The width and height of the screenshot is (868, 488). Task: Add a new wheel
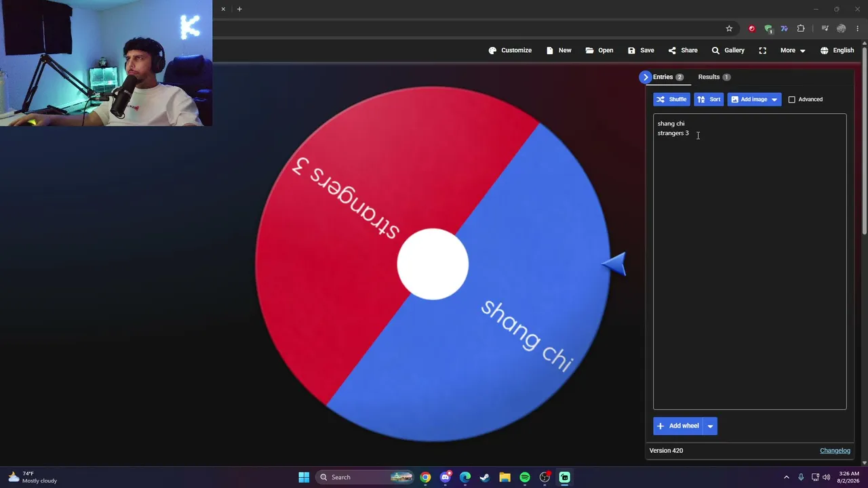pyautogui.click(x=677, y=426)
